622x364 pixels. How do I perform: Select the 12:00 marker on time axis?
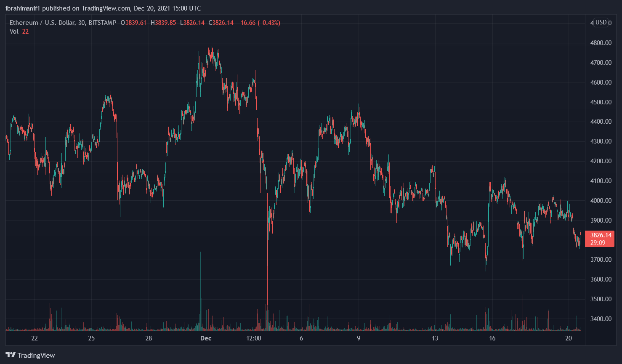pyautogui.click(x=254, y=338)
